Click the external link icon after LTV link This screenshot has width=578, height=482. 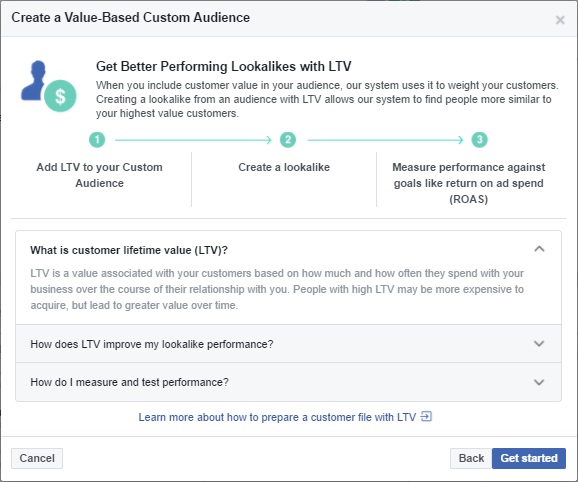point(426,416)
